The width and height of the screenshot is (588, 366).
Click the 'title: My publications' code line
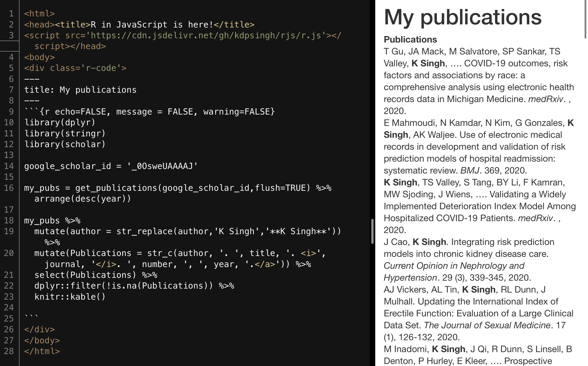tap(80, 90)
